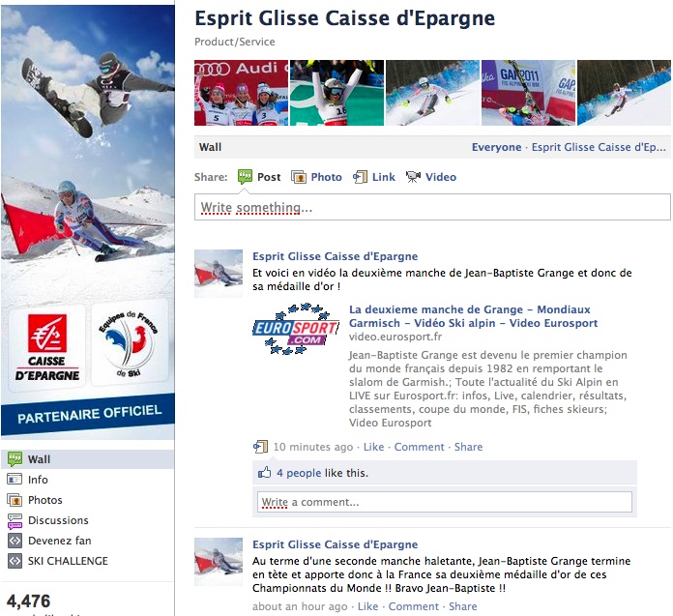This screenshot has width=673, height=616.
Task: Open the Audi podium photo thumbnail
Action: (241, 93)
